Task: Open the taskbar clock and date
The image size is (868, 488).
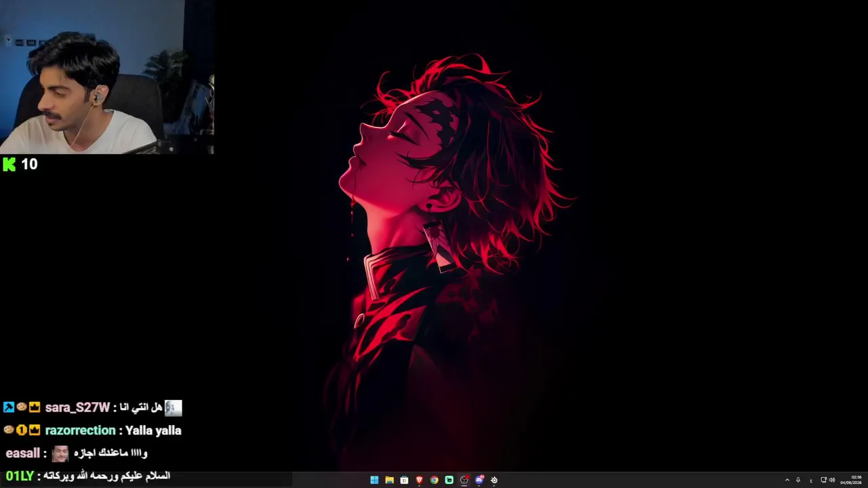Action: (851, 480)
